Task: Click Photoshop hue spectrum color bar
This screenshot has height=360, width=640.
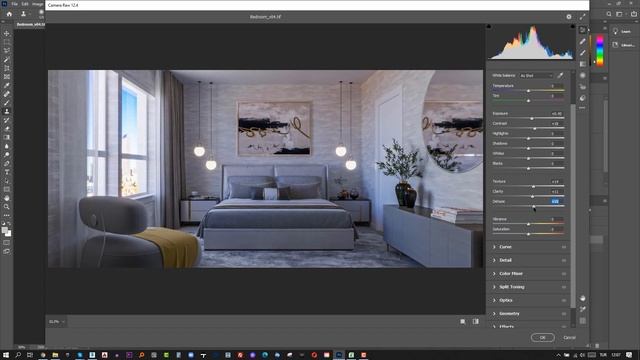Action: (x=600, y=51)
